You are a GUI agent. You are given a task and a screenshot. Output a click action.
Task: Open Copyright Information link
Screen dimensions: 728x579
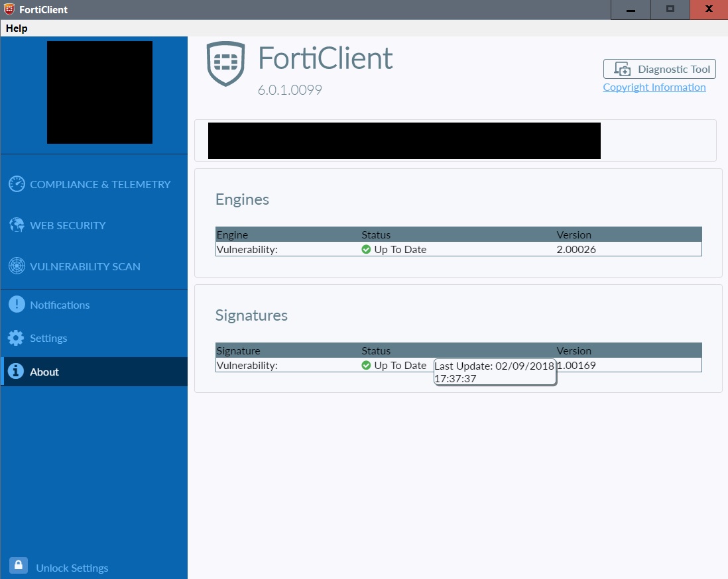click(x=654, y=87)
